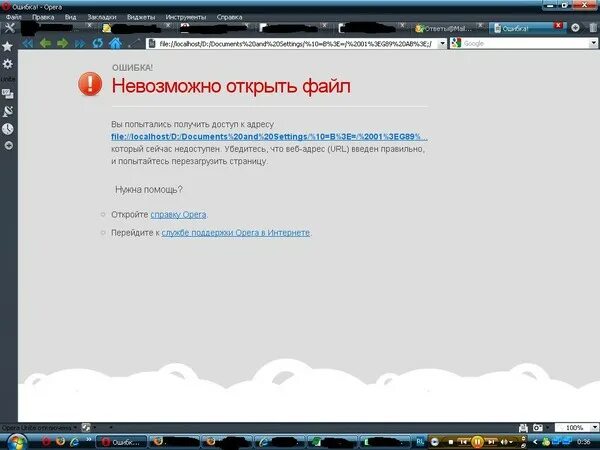Open zoom 100% dropdown arrow
This screenshot has height=450, width=600.
pyautogui.click(x=595, y=427)
